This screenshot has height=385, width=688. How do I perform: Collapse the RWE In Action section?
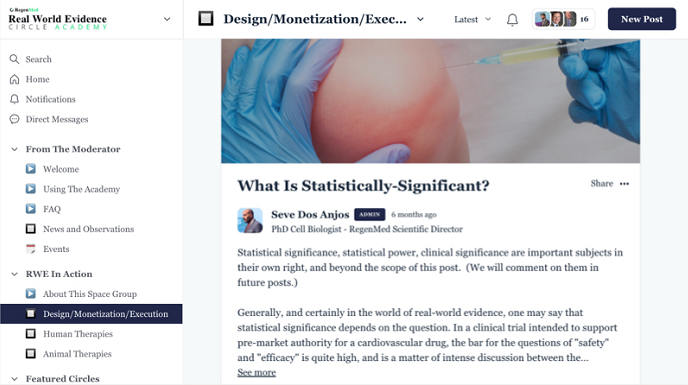(14, 274)
